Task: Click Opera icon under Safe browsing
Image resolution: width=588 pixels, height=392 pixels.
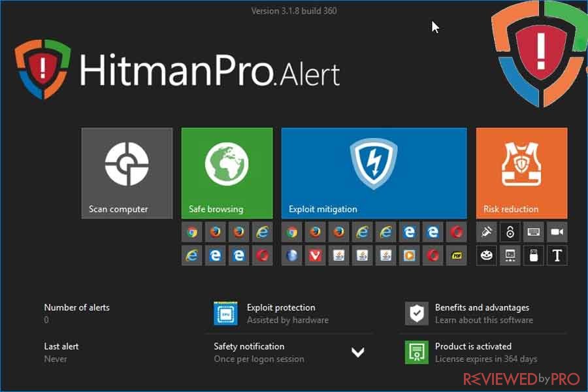Action: click(263, 255)
